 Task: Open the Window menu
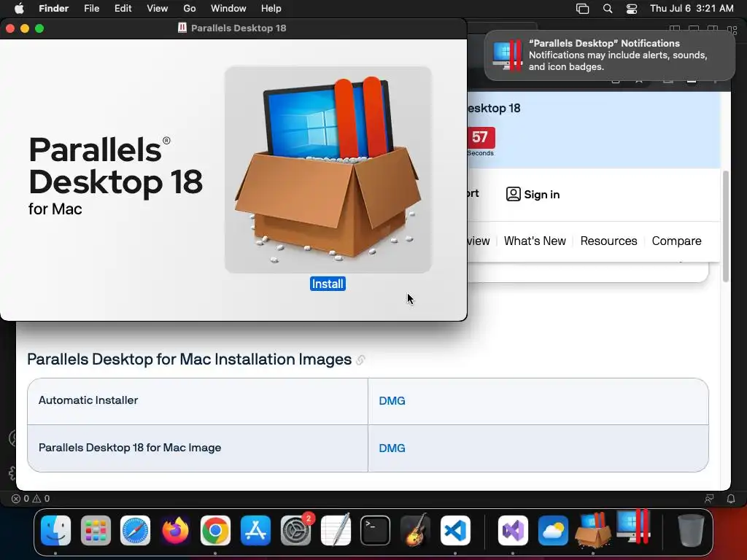pos(228,8)
